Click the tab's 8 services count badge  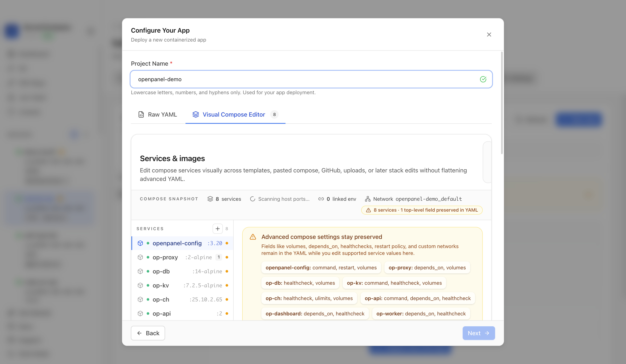click(x=274, y=114)
